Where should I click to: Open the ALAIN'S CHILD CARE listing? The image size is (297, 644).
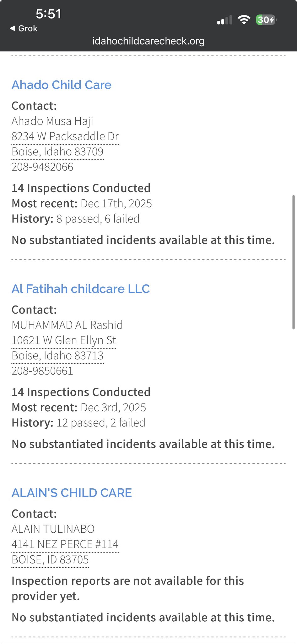tap(72, 493)
